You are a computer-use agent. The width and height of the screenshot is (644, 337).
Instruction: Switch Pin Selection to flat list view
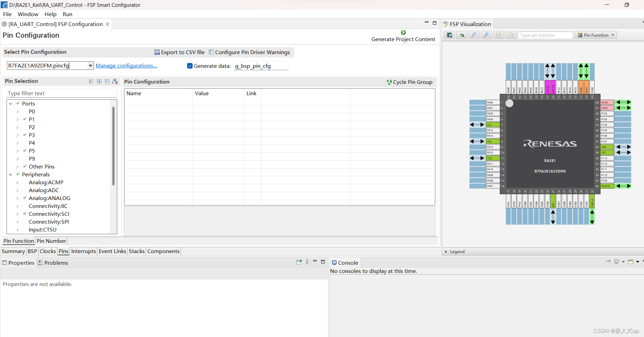coord(91,82)
